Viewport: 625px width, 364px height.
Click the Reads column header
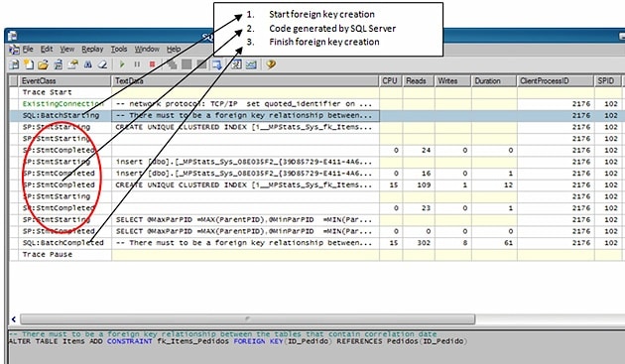pos(419,81)
